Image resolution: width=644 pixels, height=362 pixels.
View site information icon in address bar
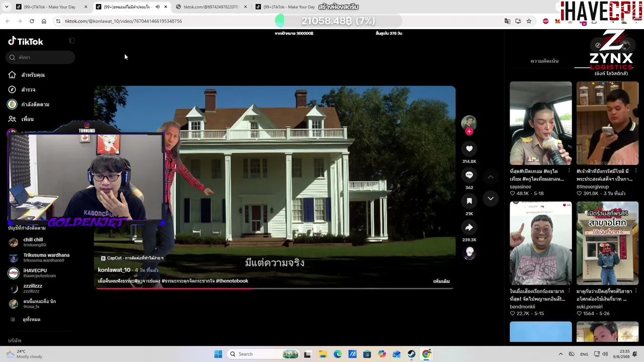58,21
